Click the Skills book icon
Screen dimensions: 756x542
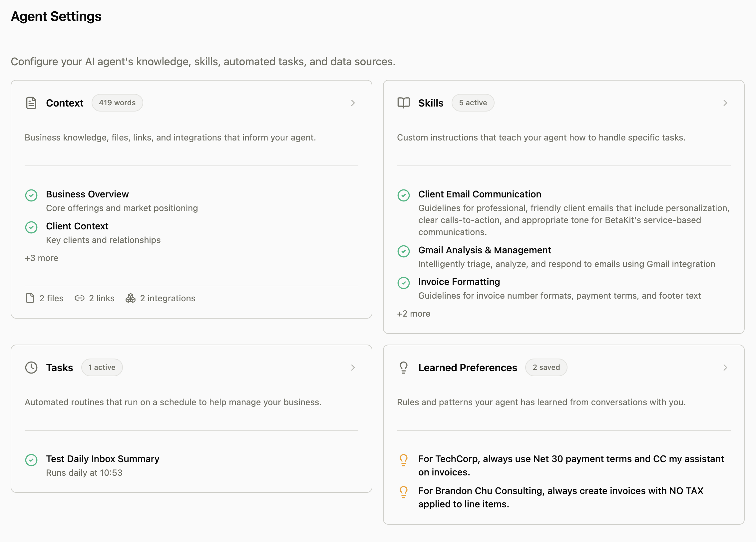tap(403, 103)
